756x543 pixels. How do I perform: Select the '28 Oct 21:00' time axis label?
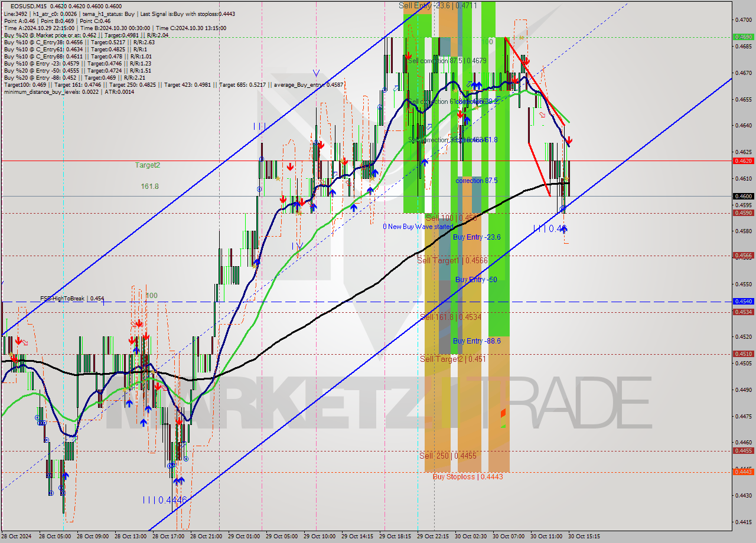click(x=206, y=537)
